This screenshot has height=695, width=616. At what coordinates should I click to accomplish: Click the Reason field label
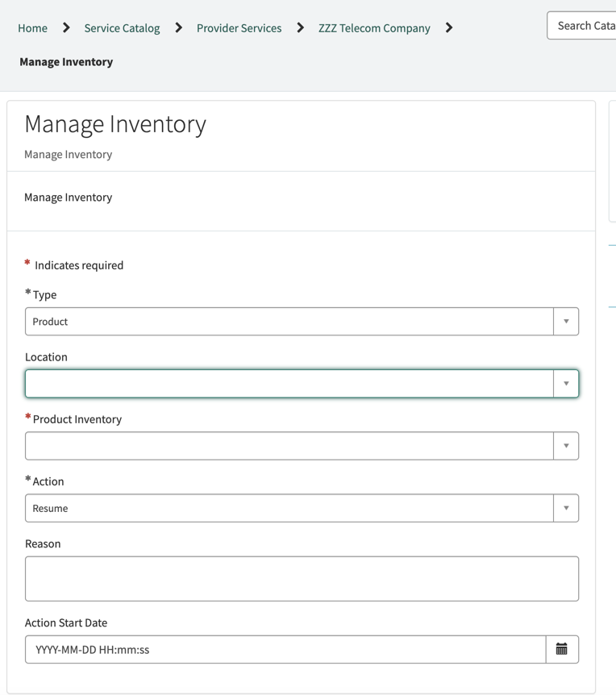coord(43,544)
